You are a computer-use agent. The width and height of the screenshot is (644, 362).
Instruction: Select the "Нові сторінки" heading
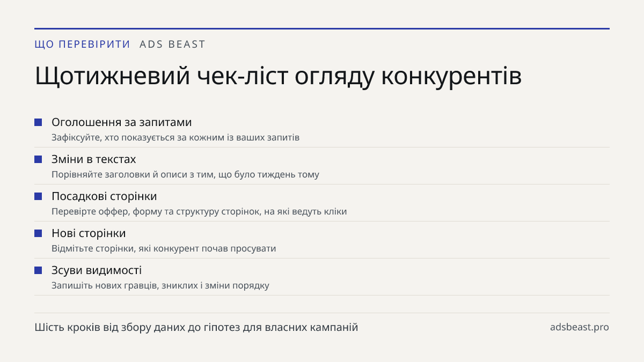coord(89,233)
